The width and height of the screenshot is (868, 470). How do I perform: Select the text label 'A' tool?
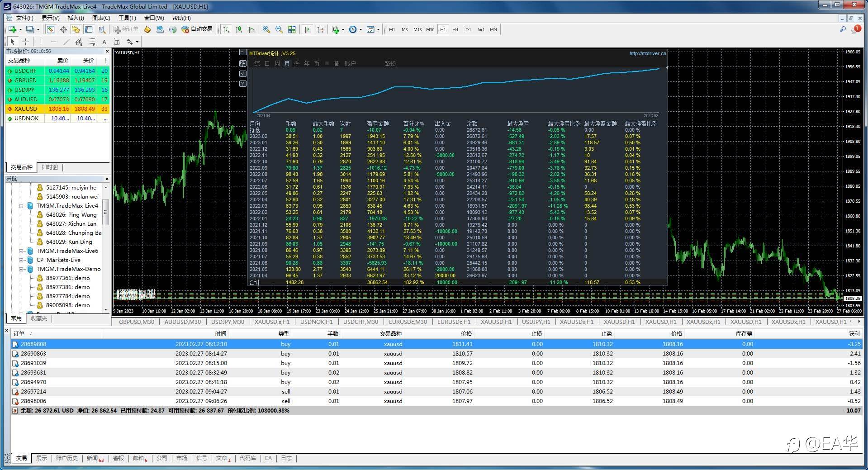pyautogui.click(x=104, y=42)
